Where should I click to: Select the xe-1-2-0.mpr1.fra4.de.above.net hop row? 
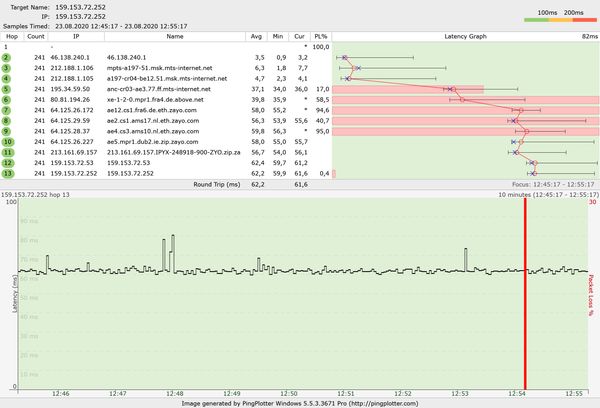pos(165,100)
